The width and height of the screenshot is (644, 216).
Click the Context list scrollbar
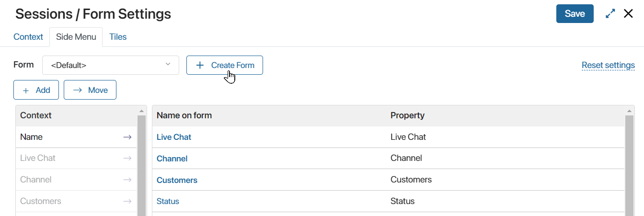click(x=141, y=165)
